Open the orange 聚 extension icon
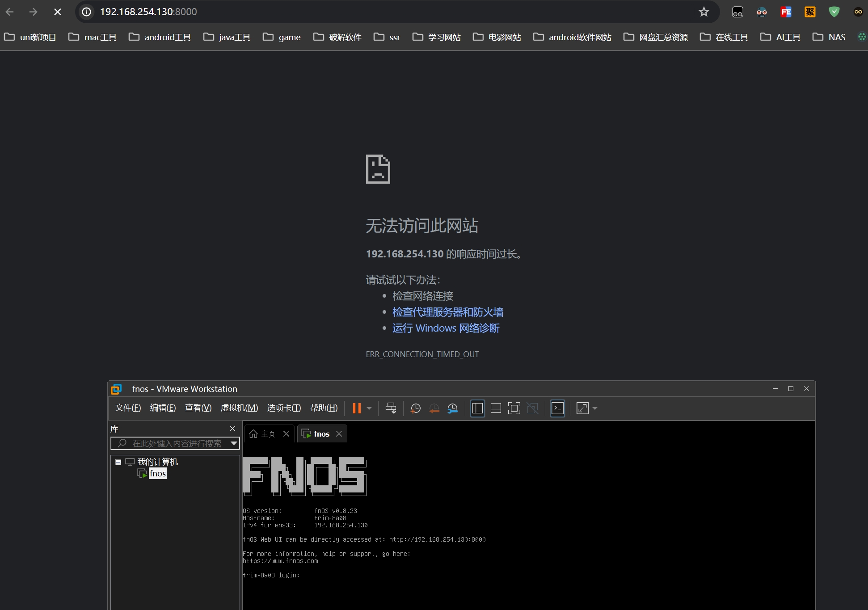The height and width of the screenshot is (610, 868). pyautogui.click(x=810, y=12)
